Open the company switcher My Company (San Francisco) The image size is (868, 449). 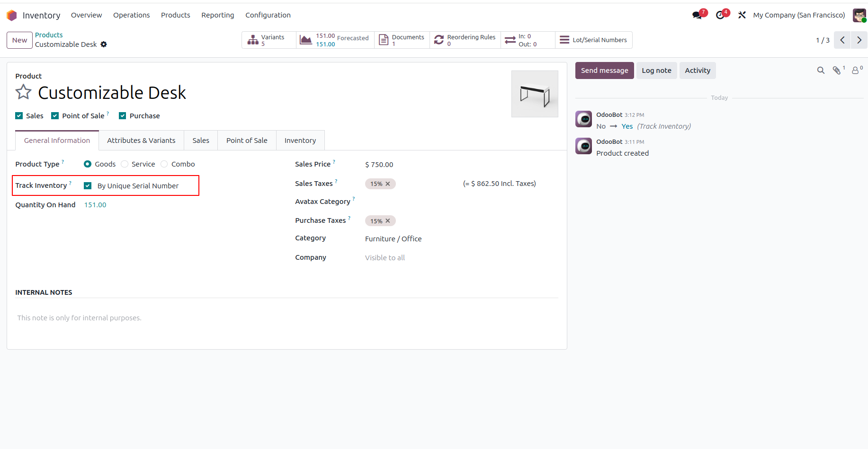click(x=799, y=15)
